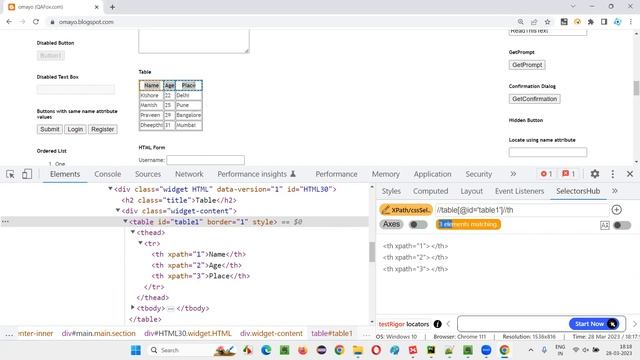The image size is (640, 360).
Task: Expand the tbody node
Action: click(133, 308)
